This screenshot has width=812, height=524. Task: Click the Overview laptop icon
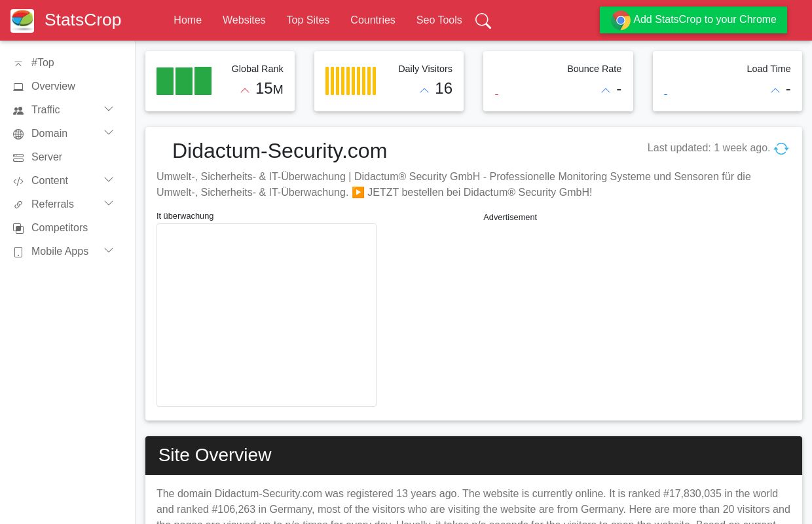click(18, 87)
